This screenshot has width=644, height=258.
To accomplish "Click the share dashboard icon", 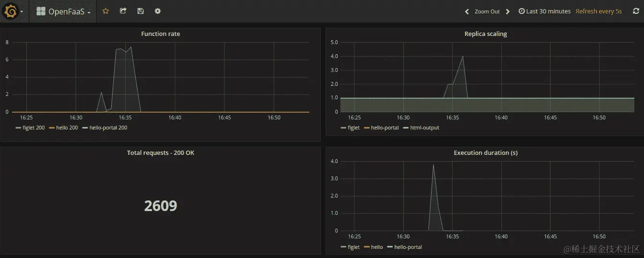I will pyautogui.click(x=123, y=11).
